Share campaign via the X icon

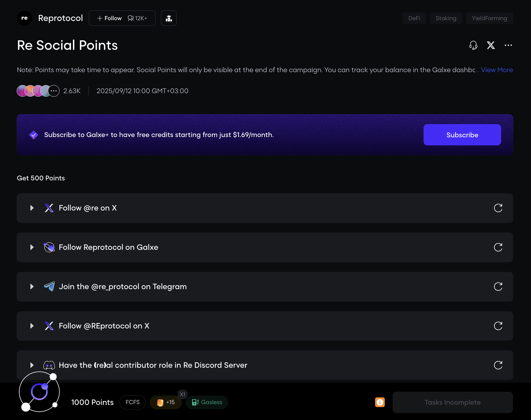click(491, 45)
